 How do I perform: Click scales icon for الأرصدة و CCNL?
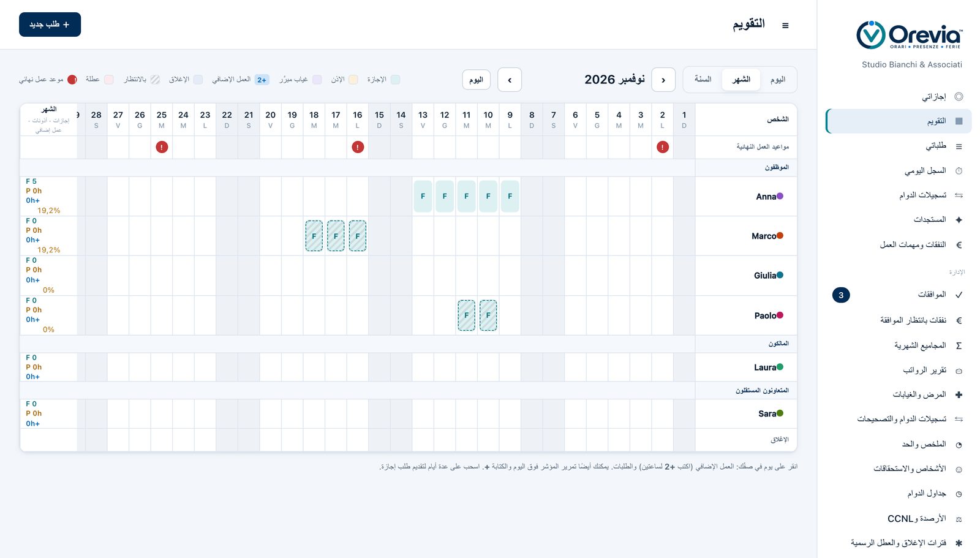(x=959, y=519)
